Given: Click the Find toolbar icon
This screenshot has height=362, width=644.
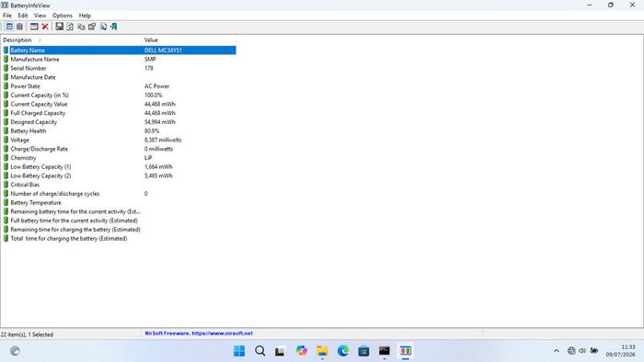Looking at the screenshot, I should [x=103, y=27].
